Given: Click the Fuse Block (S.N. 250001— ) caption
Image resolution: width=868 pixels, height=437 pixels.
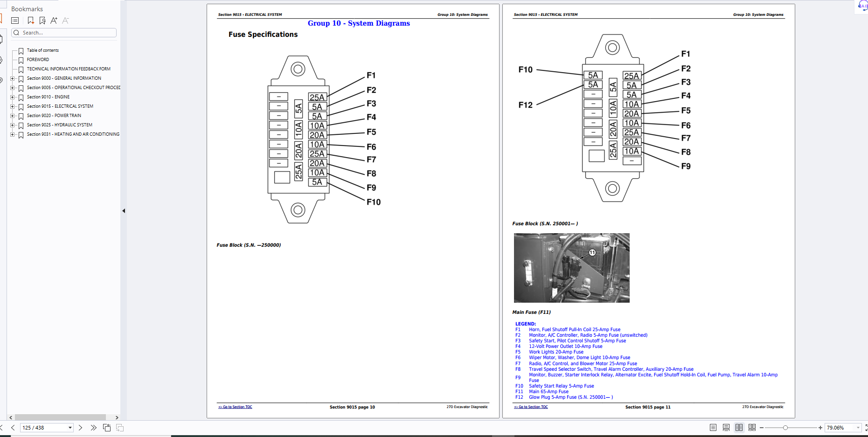Looking at the screenshot, I should tap(545, 224).
